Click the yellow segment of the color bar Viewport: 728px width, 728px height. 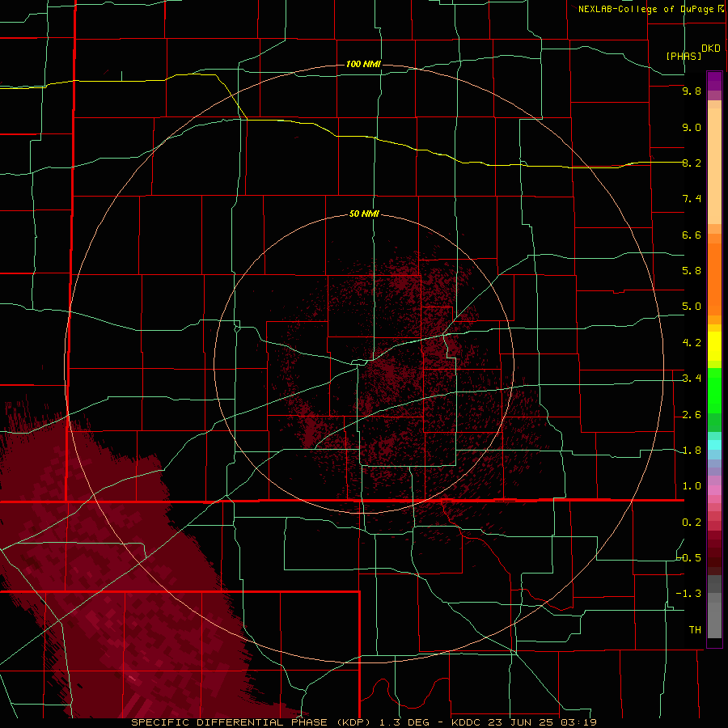click(x=714, y=346)
